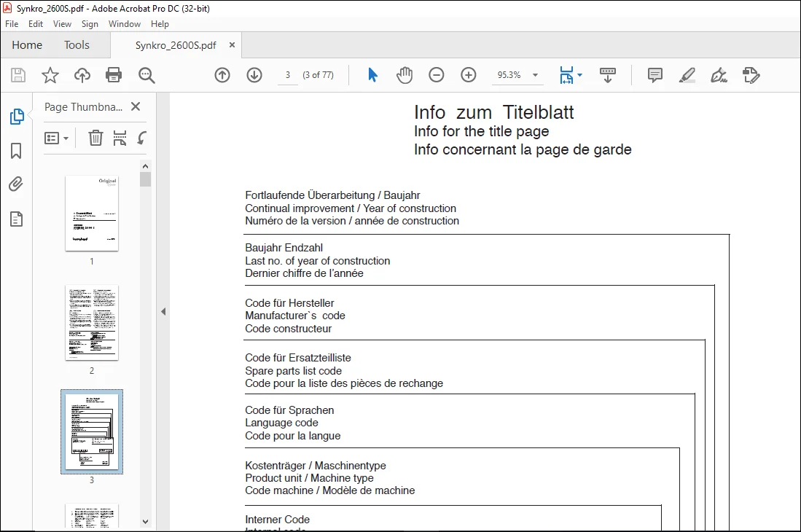Open thumbnail options dropdown

pyautogui.click(x=56, y=138)
